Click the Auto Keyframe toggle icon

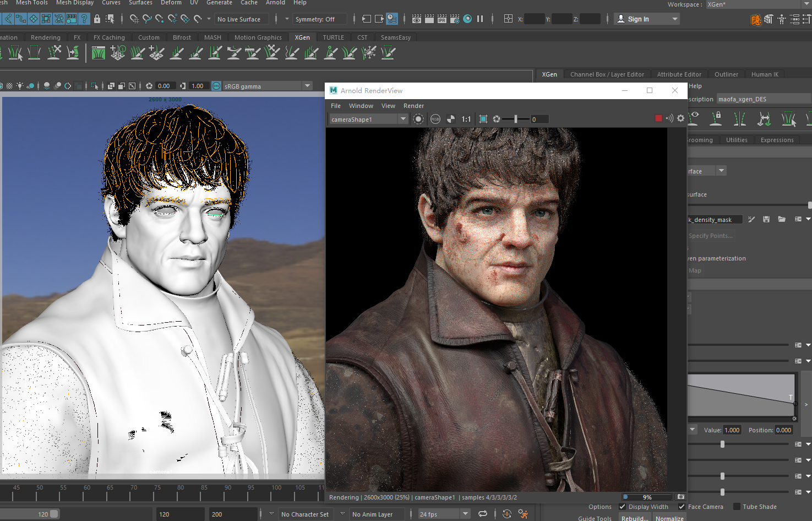pyautogui.click(x=507, y=514)
